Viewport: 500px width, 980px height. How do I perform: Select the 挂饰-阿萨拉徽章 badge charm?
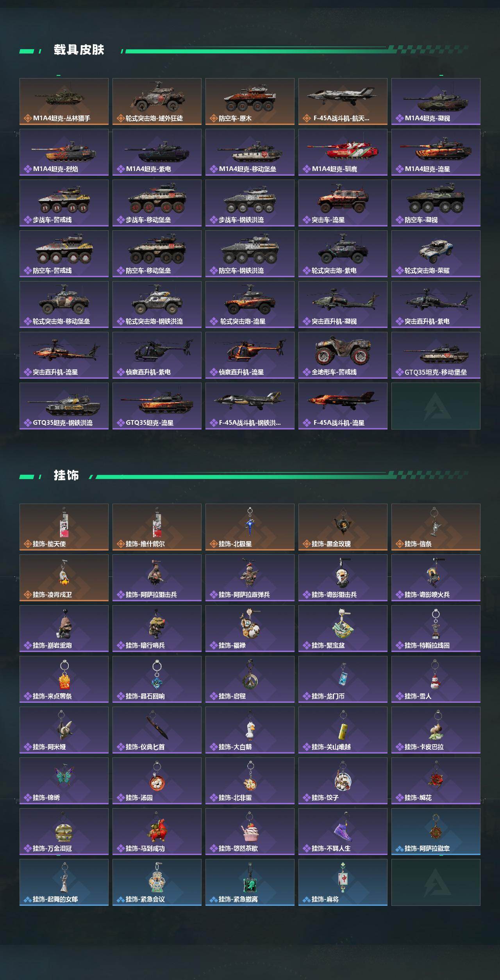coord(436,832)
